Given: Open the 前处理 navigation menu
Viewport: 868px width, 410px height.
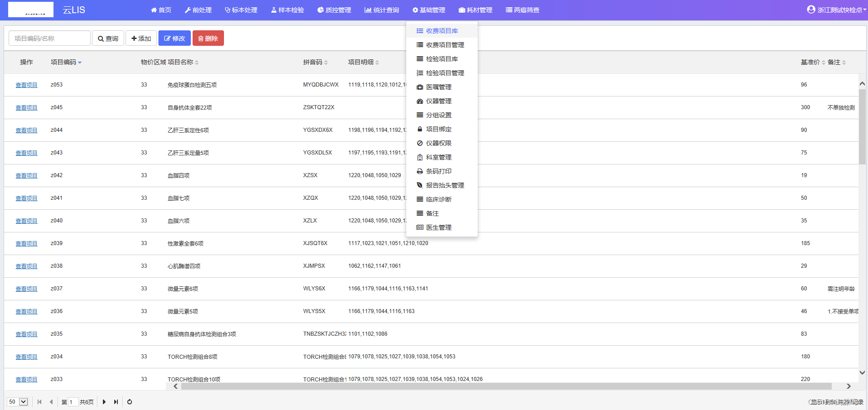Looking at the screenshot, I should pyautogui.click(x=198, y=10).
